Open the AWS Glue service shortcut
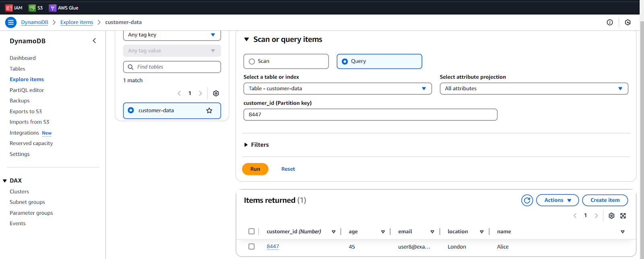 (64, 8)
